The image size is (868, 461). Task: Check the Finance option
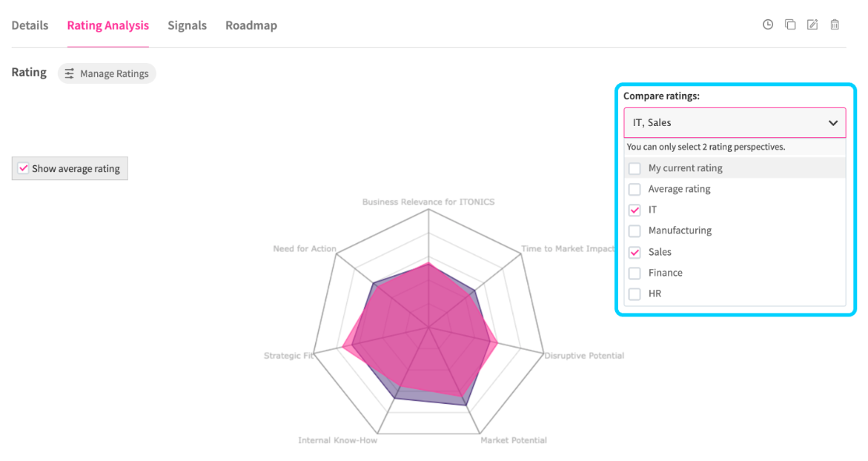pos(635,273)
